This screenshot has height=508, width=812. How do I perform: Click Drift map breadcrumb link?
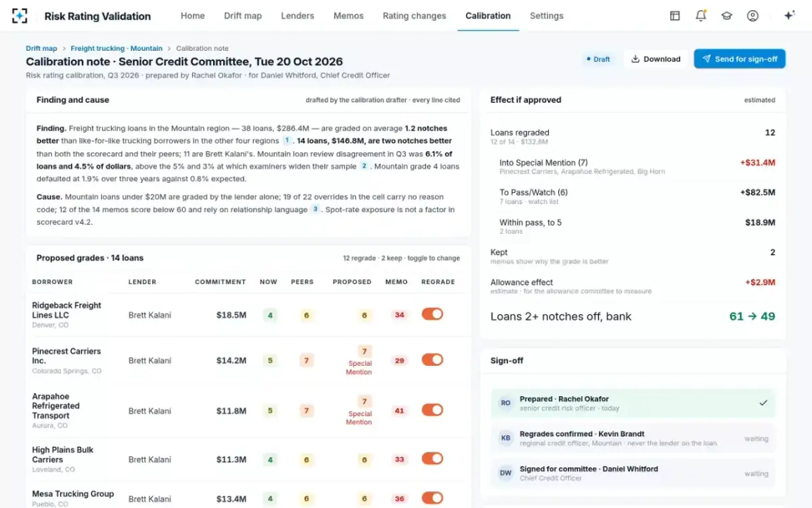coord(41,48)
